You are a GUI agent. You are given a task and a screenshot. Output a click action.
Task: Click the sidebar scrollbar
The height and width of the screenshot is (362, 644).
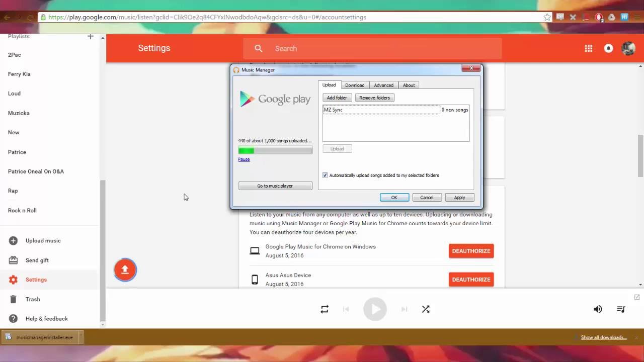[x=103, y=250]
